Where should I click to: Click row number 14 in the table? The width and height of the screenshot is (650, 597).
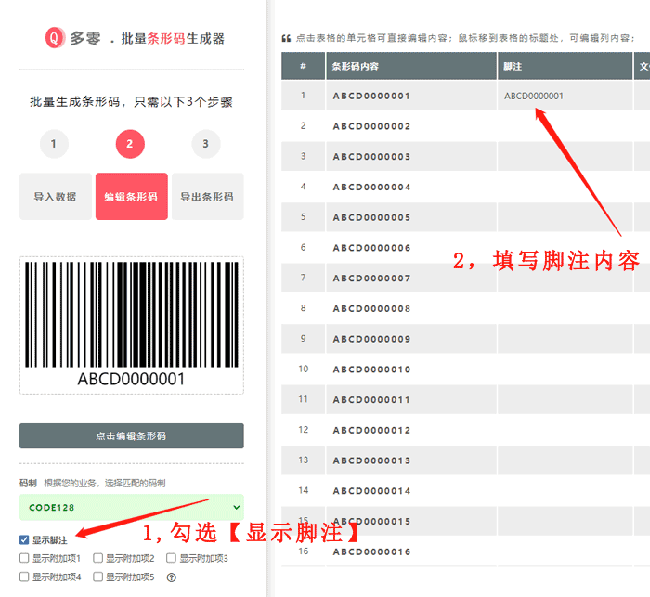pos(303,490)
